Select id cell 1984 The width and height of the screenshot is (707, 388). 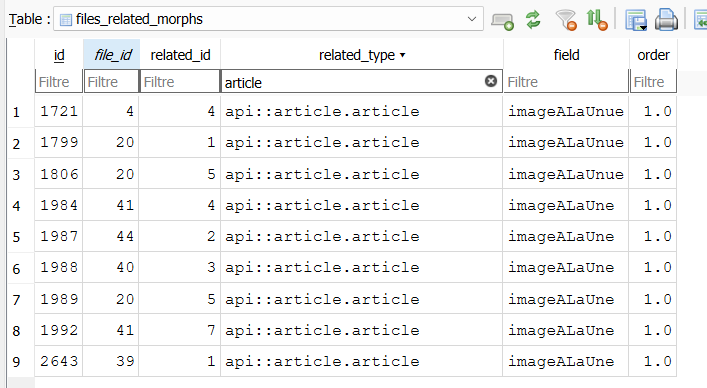59,205
